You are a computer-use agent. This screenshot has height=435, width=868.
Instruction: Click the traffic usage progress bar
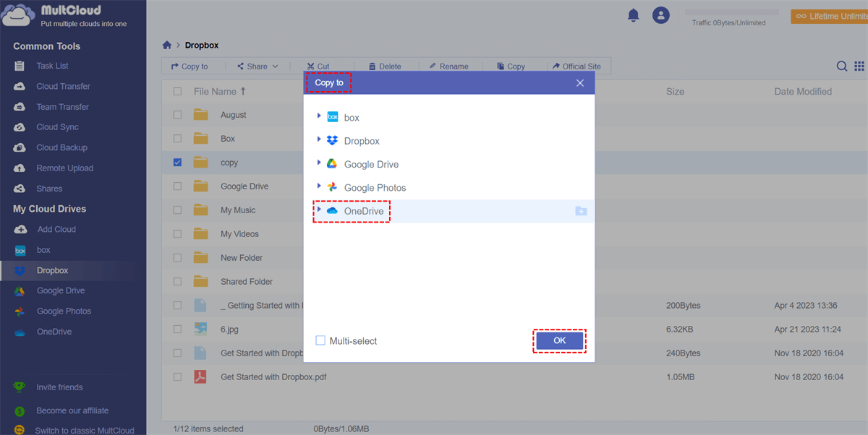point(731,12)
